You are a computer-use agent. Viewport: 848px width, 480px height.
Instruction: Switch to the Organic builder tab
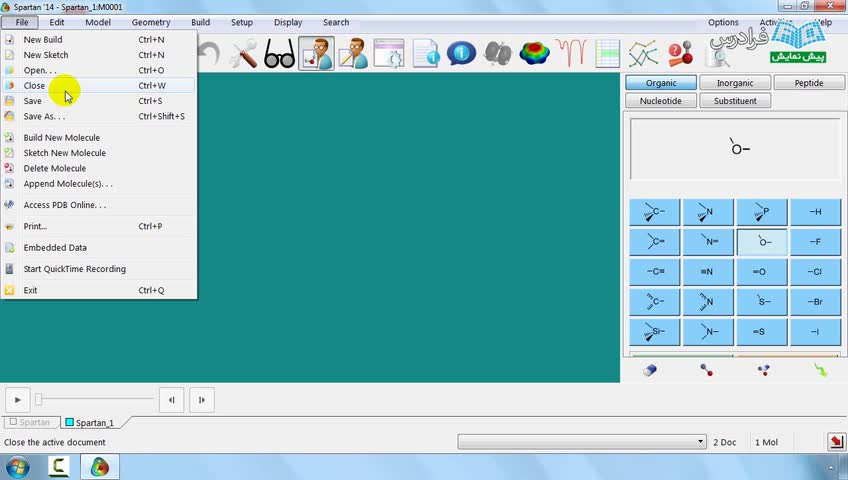point(661,83)
